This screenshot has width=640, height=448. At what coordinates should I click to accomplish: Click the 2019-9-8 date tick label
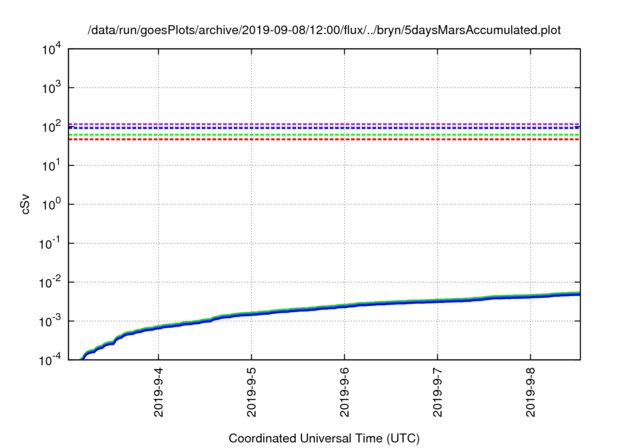click(x=531, y=392)
